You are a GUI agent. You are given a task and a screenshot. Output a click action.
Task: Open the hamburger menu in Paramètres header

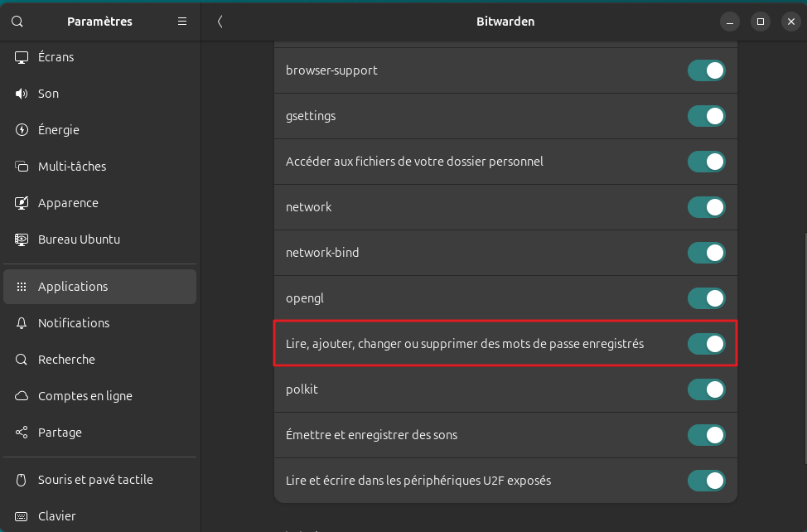(x=182, y=22)
